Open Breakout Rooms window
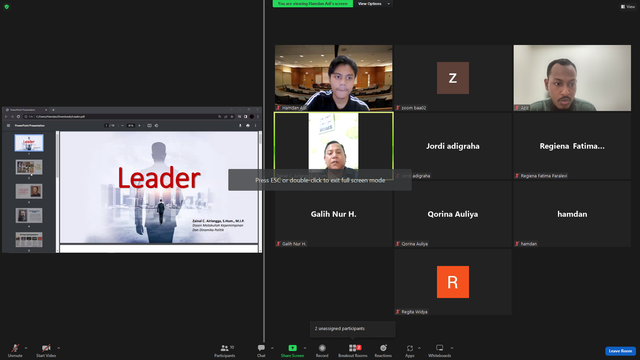Viewport: 640px width, 360px height. click(353, 351)
